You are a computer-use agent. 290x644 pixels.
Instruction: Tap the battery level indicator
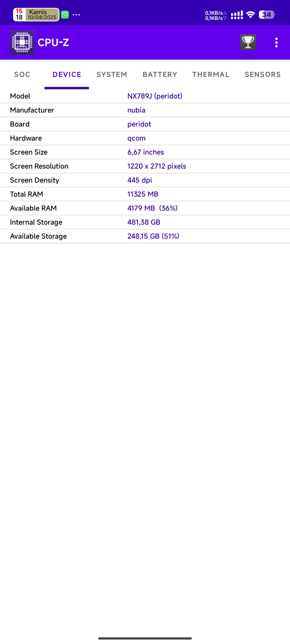coord(267,15)
